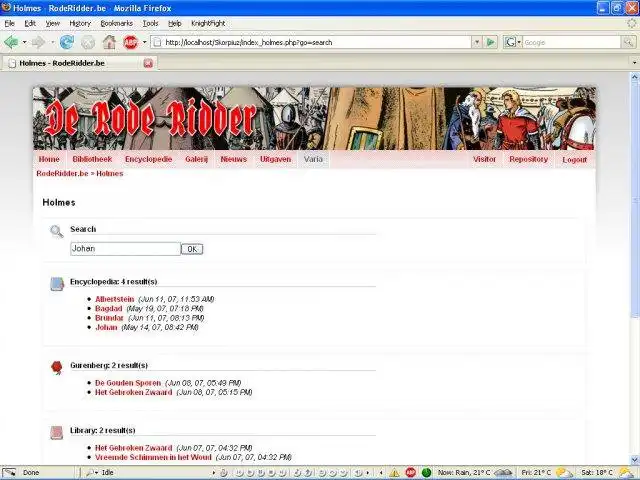This screenshot has height=480, width=640.
Task: Open the De Gouden Sporen result
Action: point(128,383)
